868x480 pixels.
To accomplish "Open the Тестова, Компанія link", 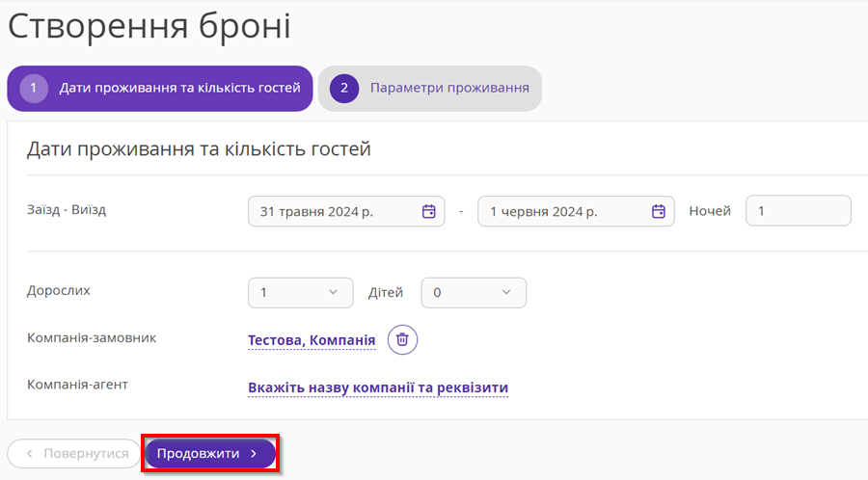I will [312, 340].
